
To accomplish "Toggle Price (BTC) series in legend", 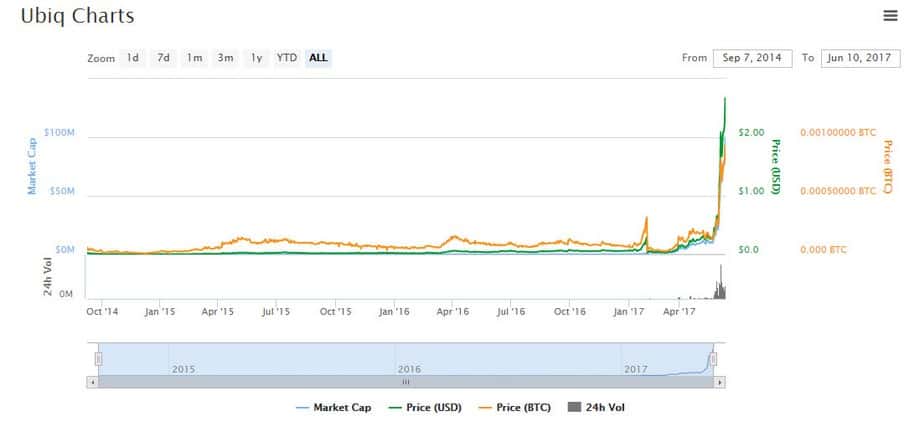I will coord(515,407).
